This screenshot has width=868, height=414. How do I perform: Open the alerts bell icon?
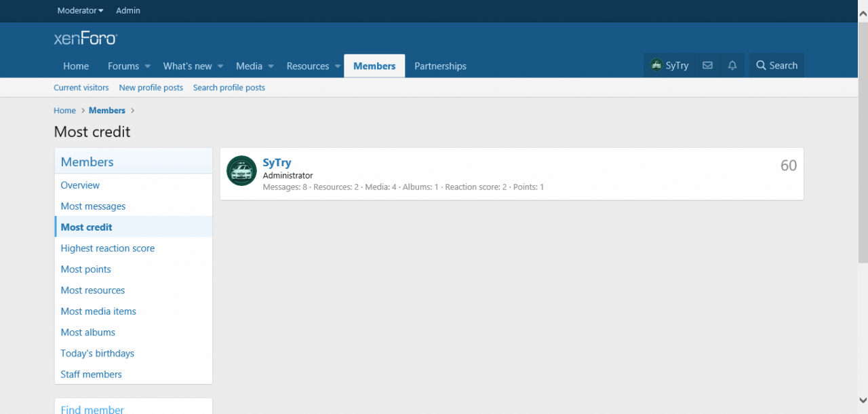[x=732, y=66]
